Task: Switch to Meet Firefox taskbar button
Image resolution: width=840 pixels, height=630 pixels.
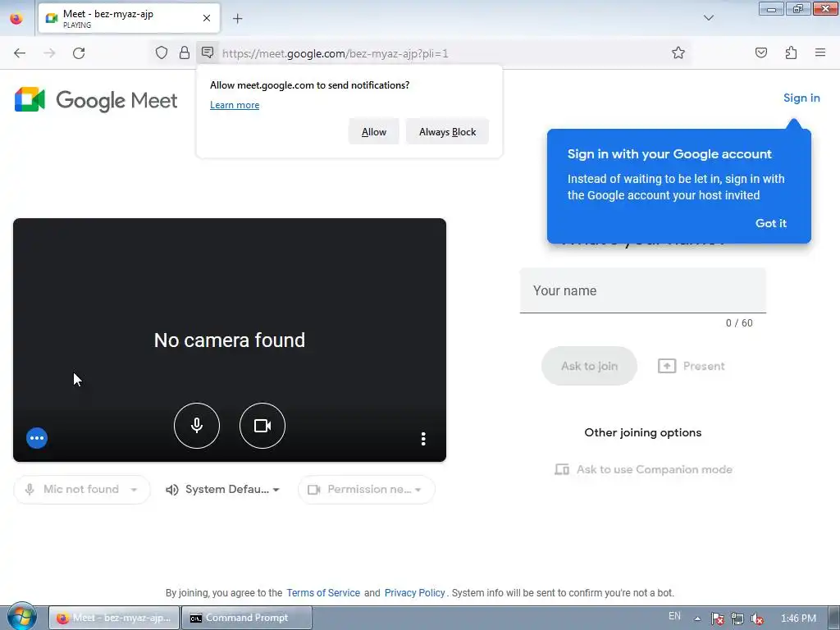Action: coord(114,618)
